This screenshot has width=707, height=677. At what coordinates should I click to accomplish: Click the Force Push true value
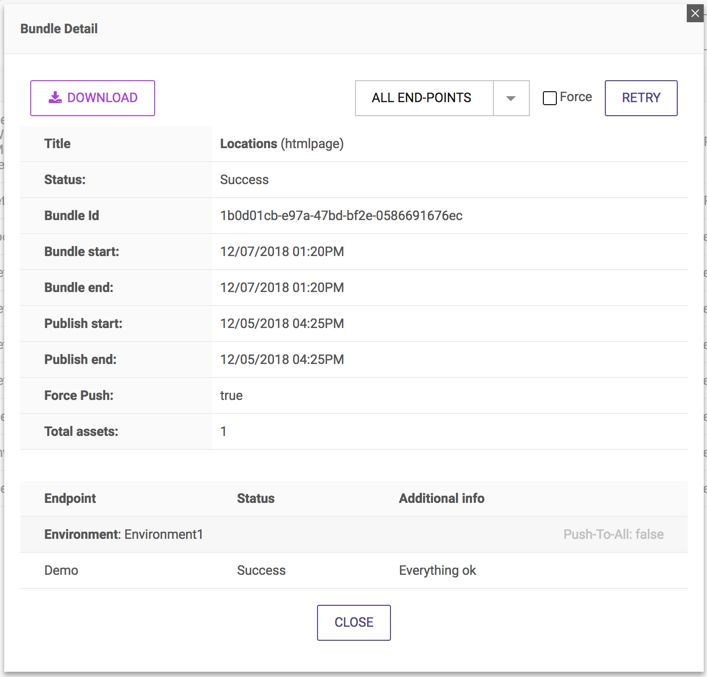(x=231, y=396)
